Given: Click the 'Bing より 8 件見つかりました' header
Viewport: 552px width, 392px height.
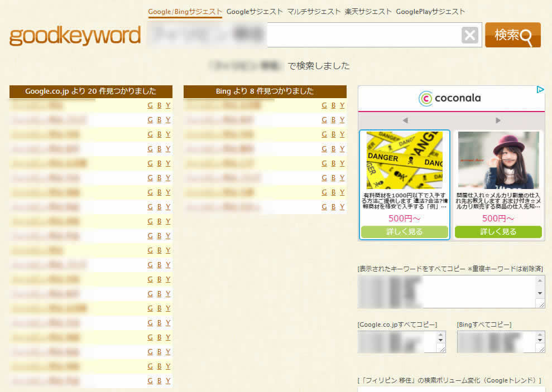Looking at the screenshot, I should pos(265,91).
